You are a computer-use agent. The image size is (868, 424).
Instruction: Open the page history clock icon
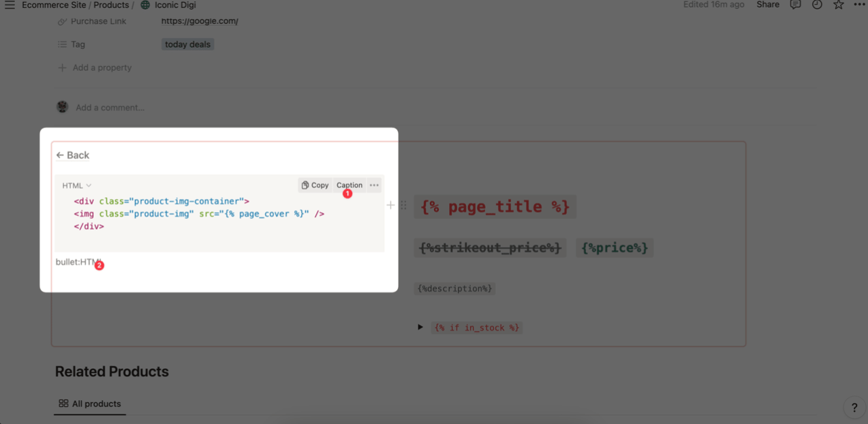click(817, 5)
